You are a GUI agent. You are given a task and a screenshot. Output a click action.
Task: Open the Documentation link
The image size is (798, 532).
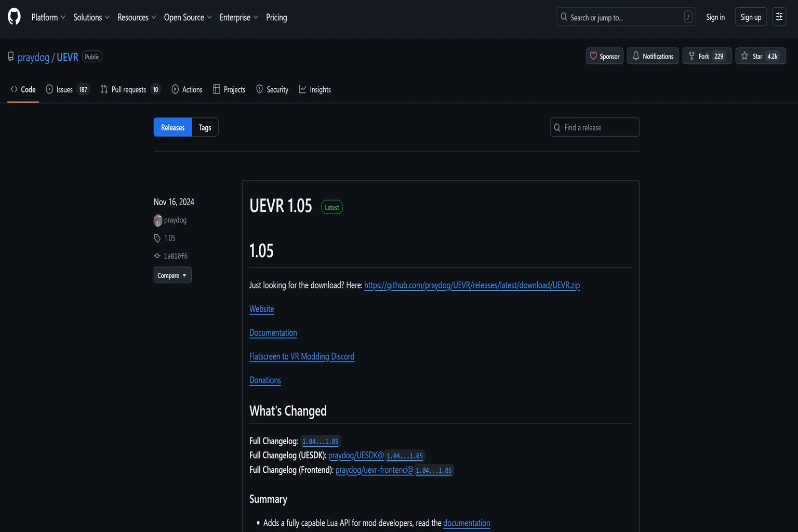pos(273,332)
